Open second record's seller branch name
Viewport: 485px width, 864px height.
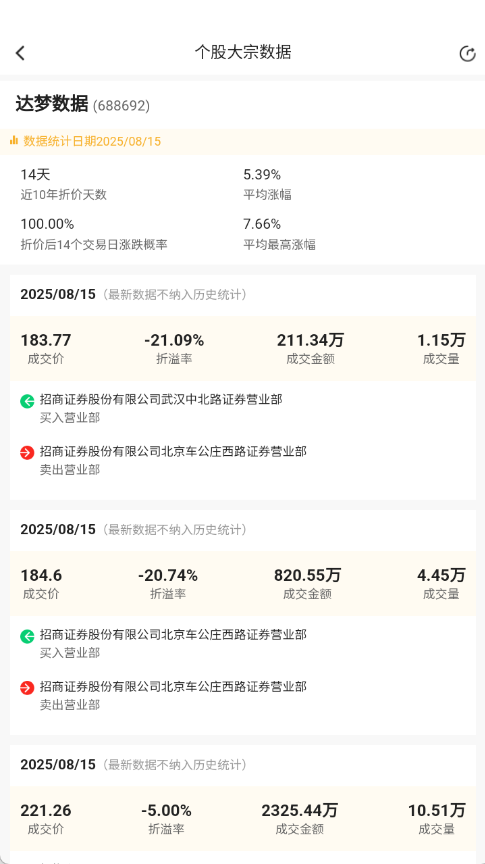(x=173, y=686)
